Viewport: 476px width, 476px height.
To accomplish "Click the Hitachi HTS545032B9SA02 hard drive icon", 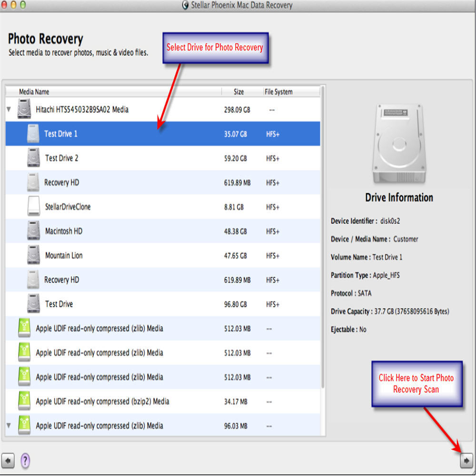I will tap(24, 109).
